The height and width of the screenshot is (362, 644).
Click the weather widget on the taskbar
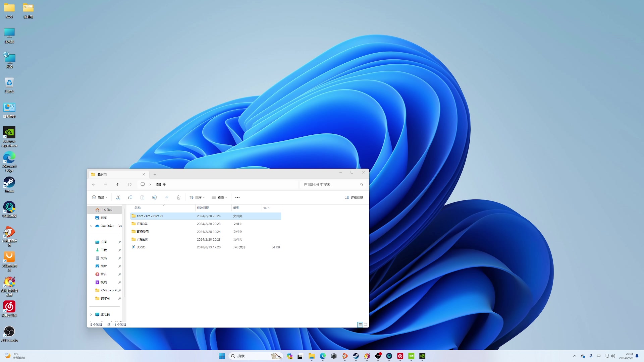click(x=15, y=356)
